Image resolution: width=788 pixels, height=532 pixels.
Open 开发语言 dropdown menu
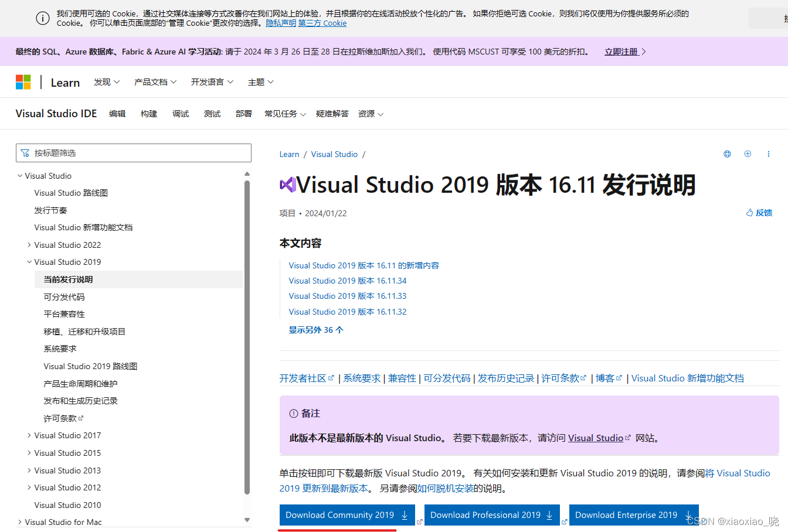coord(212,82)
